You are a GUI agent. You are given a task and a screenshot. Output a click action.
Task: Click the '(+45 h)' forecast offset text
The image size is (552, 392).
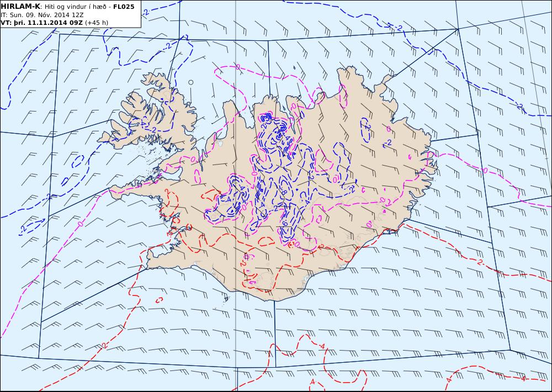coord(97,23)
